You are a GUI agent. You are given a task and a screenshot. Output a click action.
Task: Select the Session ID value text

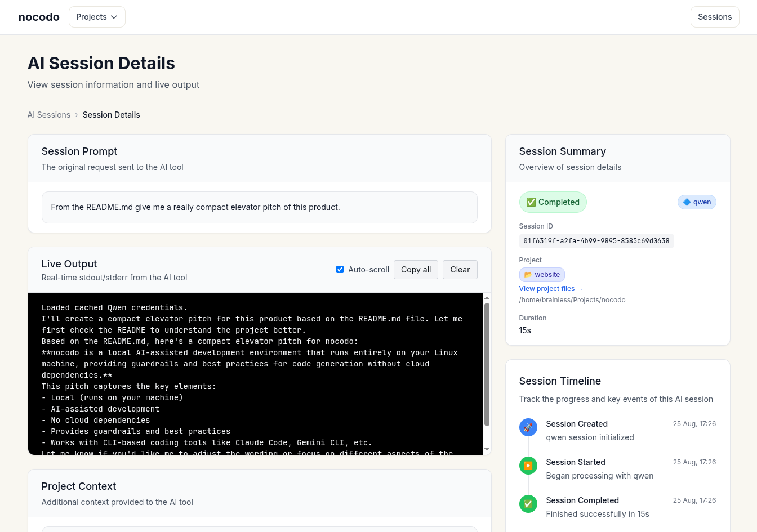[x=596, y=241]
